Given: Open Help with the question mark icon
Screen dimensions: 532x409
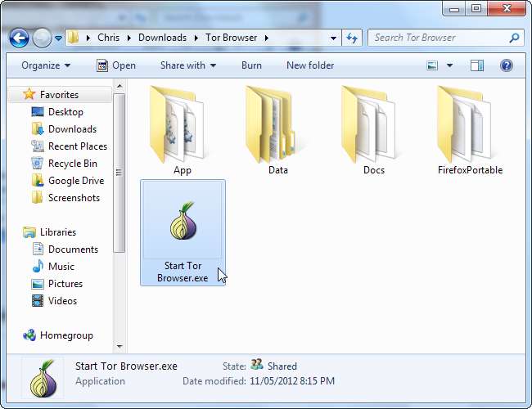Looking at the screenshot, I should point(506,65).
